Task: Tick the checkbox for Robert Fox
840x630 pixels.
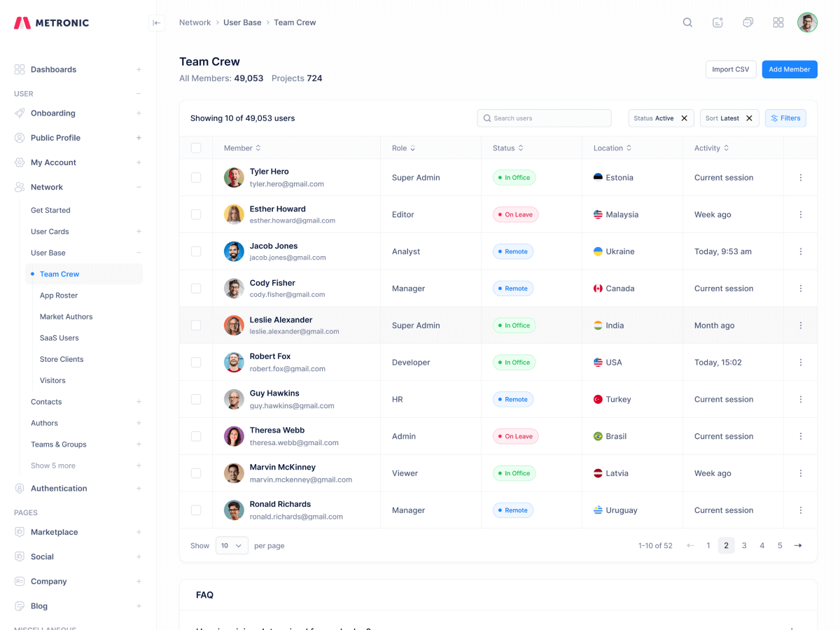Action: [196, 363]
